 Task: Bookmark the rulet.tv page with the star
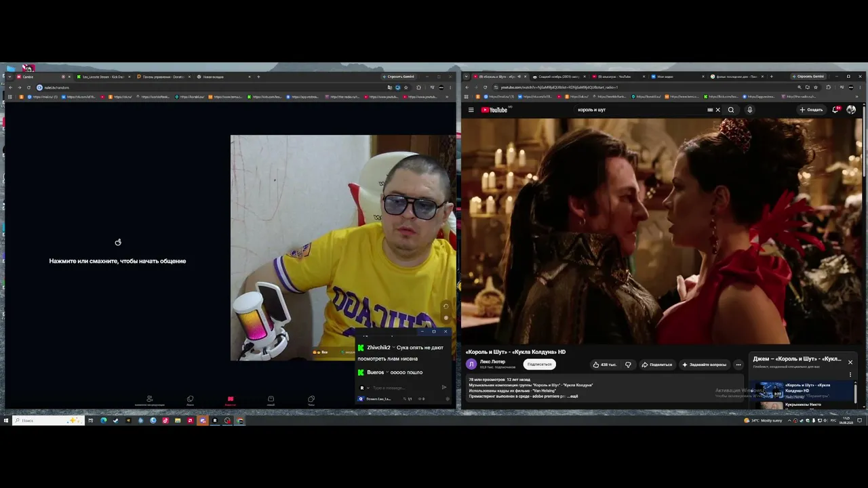tap(406, 87)
